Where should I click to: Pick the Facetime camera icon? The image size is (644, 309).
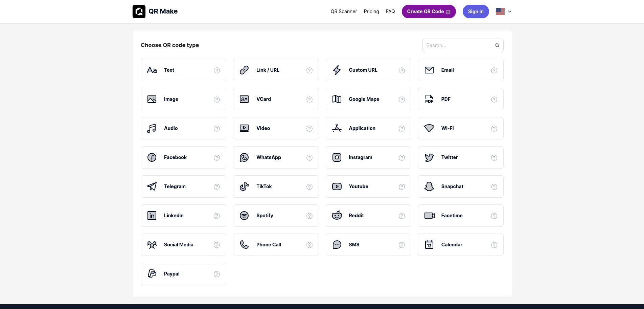430,216
